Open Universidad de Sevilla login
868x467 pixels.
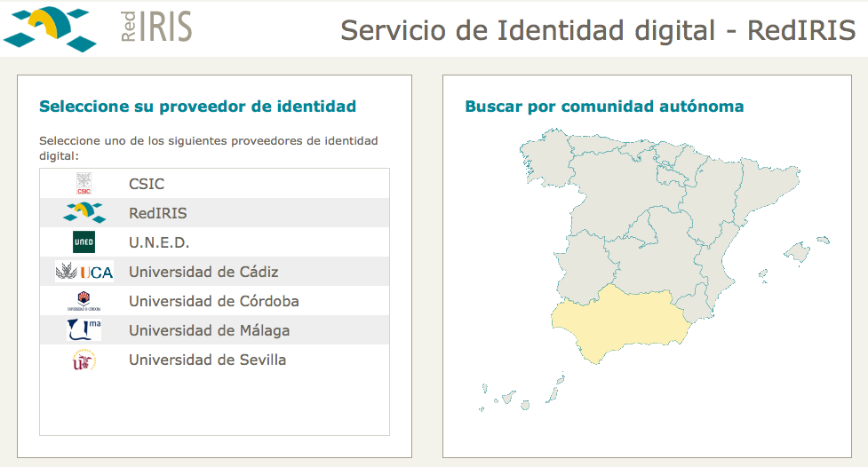pyautogui.click(x=214, y=359)
